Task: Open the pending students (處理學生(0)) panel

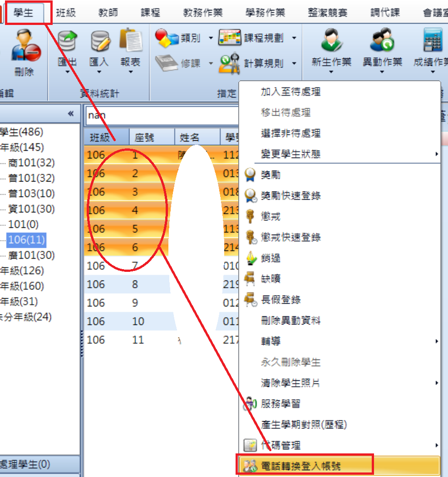Action: pos(39,464)
